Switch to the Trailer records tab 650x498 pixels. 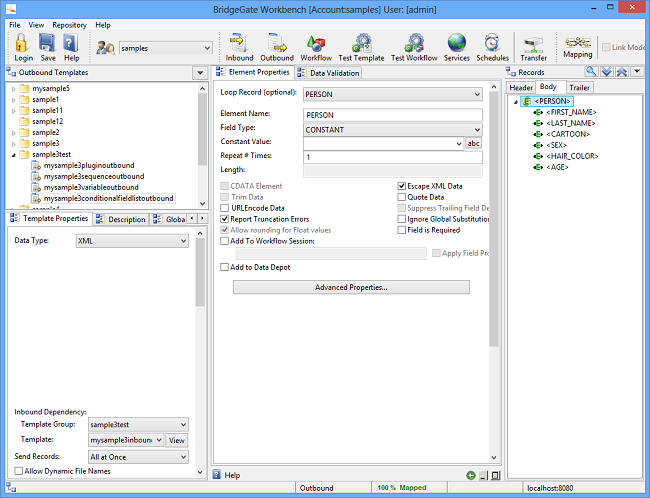coord(579,87)
